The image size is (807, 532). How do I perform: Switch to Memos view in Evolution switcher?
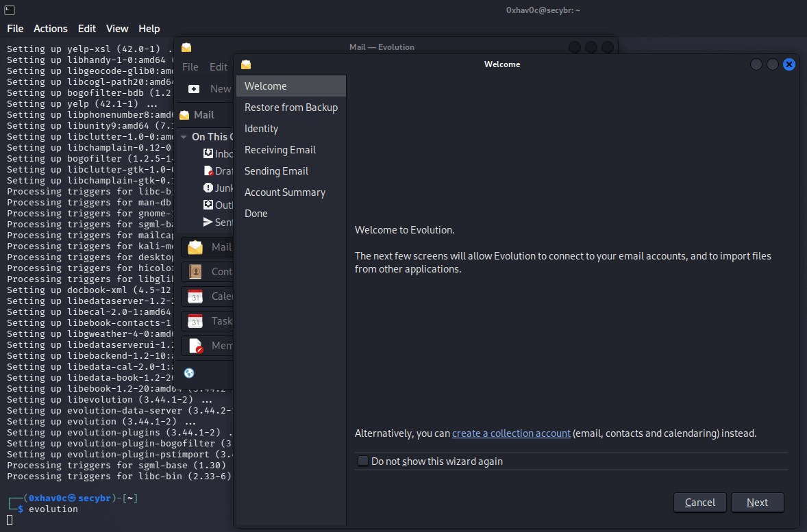click(x=208, y=346)
